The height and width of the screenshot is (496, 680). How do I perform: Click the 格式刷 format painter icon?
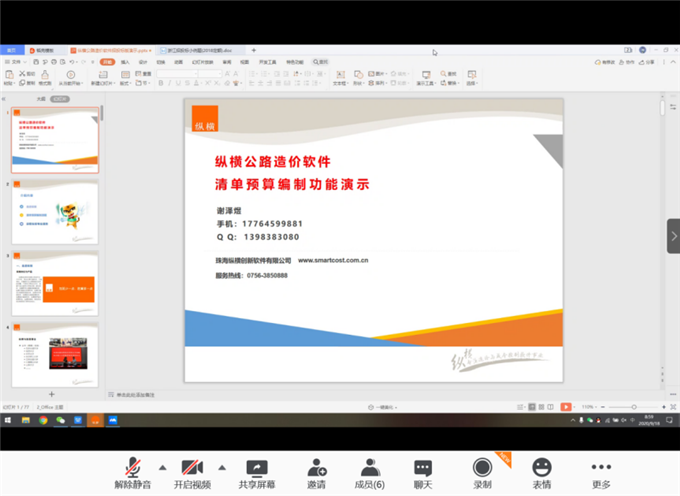pos(45,77)
